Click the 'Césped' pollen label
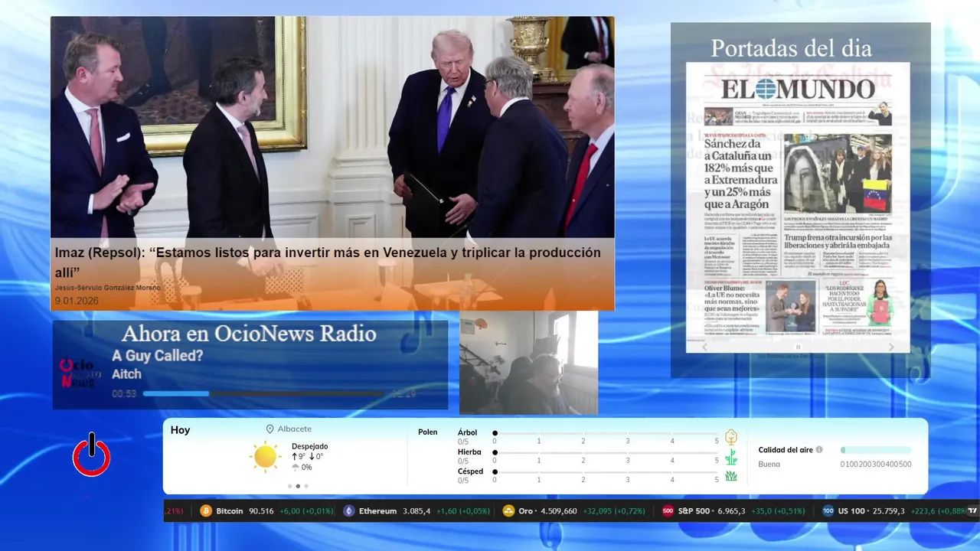The height and width of the screenshot is (551, 980). pos(470,471)
